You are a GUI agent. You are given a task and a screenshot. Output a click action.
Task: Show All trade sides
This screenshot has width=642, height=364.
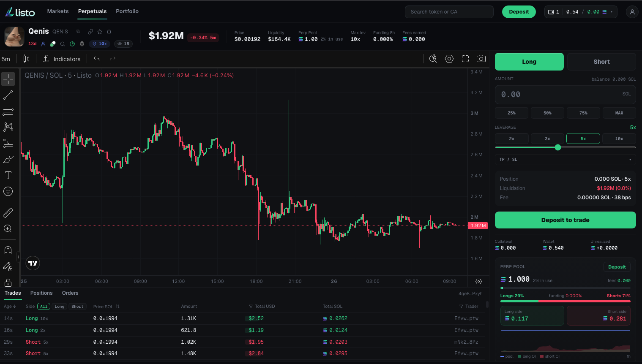tap(44, 307)
